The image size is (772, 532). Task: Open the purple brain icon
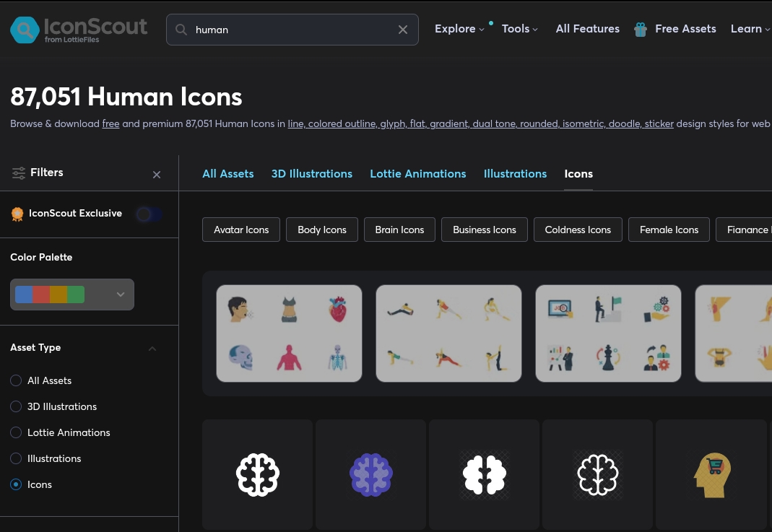click(370, 474)
